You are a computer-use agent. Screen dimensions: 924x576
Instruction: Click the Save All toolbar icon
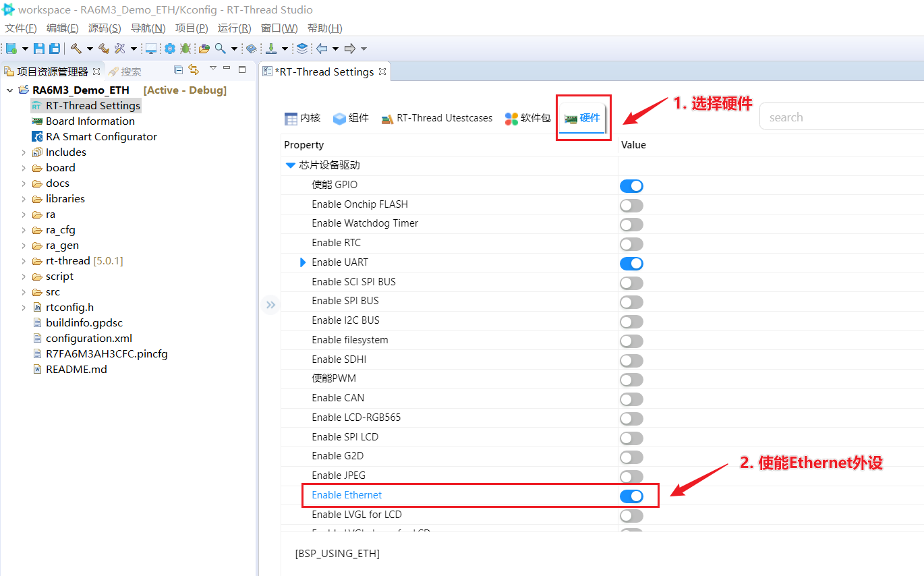pos(55,49)
